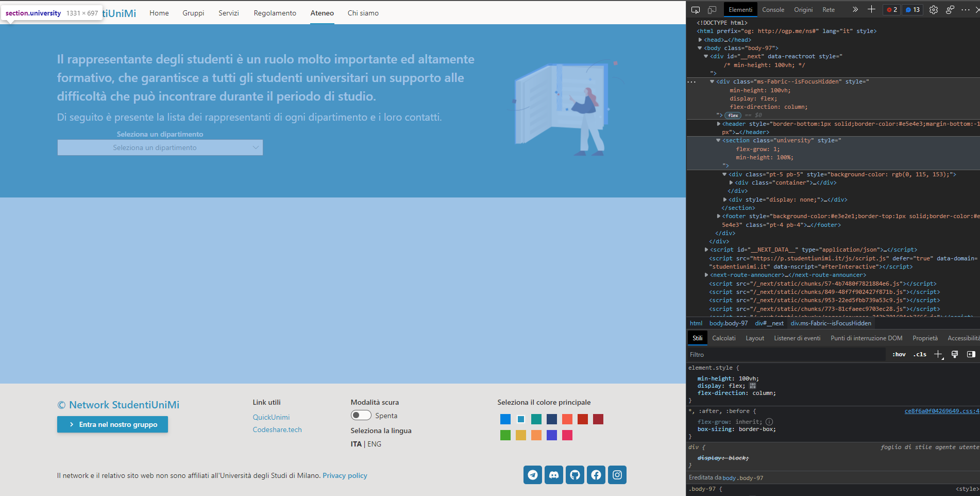Image resolution: width=980 pixels, height=496 pixels.
Task: Toggle :hov element state panel
Action: pos(899,354)
